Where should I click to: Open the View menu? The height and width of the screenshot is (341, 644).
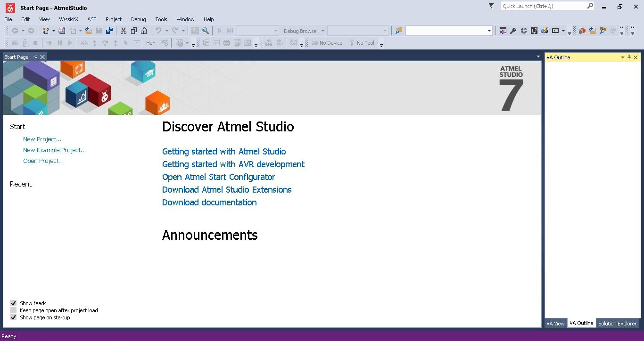click(x=44, y=19)
